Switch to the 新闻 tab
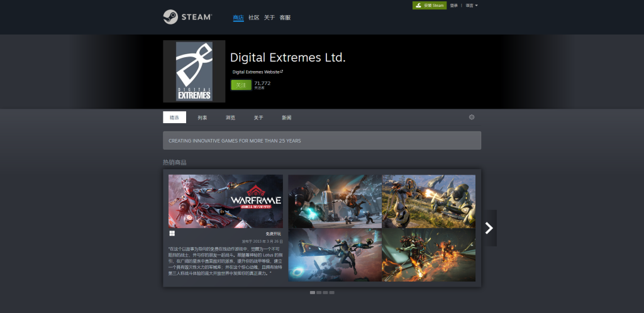 (286, 118)
